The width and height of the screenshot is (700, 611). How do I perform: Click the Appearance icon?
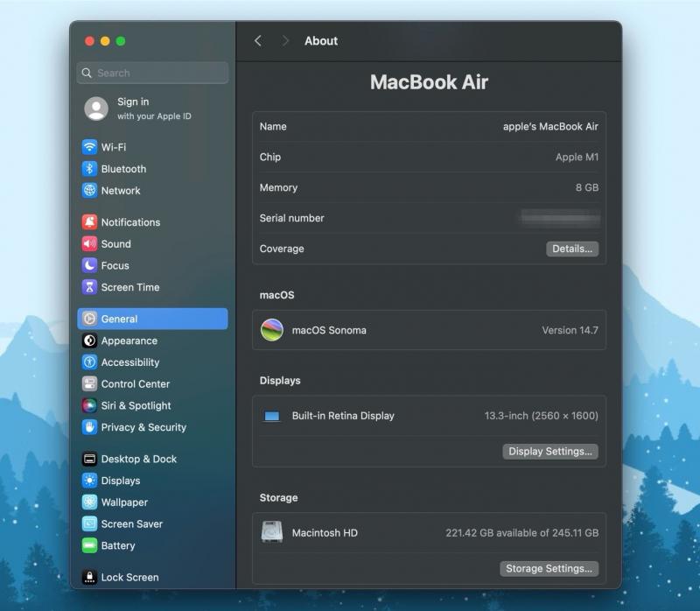(90, 341)
